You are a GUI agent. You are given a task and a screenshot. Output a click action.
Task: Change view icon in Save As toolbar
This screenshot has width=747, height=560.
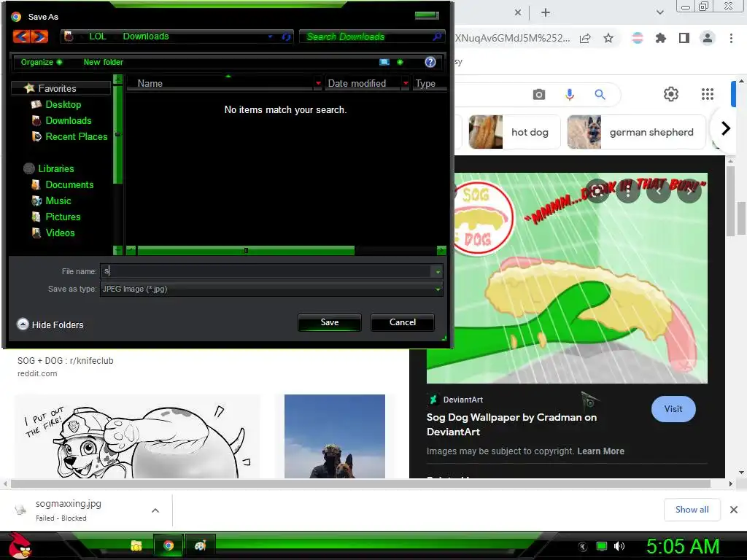[384, 62]
